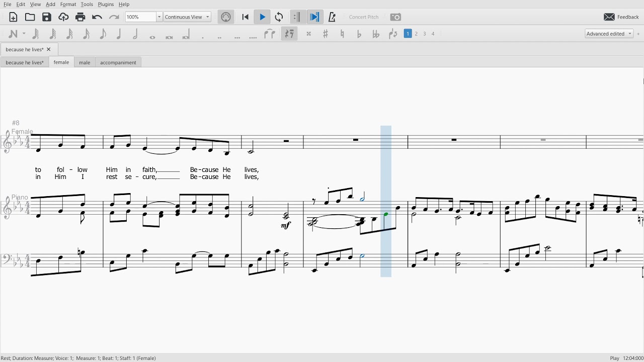644x362 pixels.
Task: Toggle note input mode
Action: (13, 34)
